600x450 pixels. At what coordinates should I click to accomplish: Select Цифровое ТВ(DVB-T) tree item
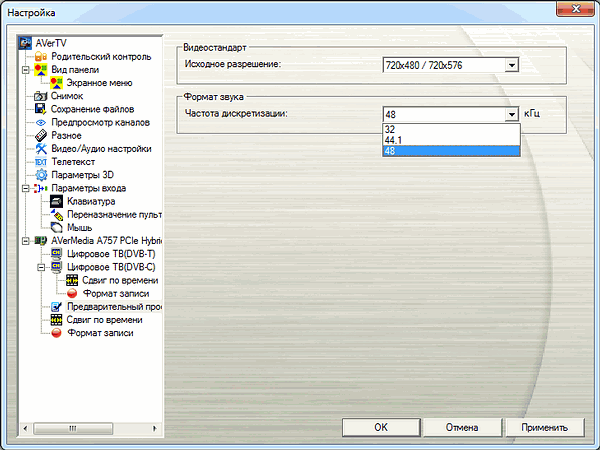[111, 254]
